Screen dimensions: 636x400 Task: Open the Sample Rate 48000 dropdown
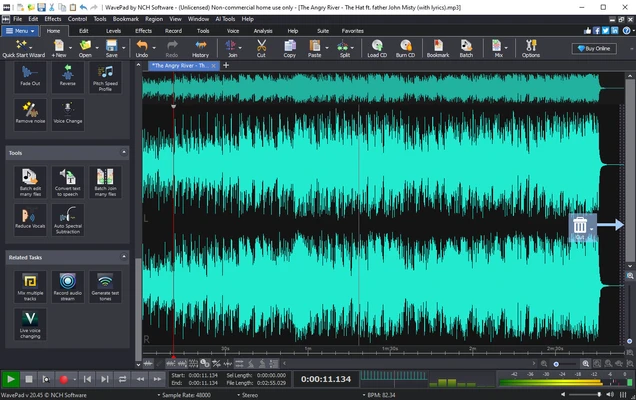coord(184,395)
